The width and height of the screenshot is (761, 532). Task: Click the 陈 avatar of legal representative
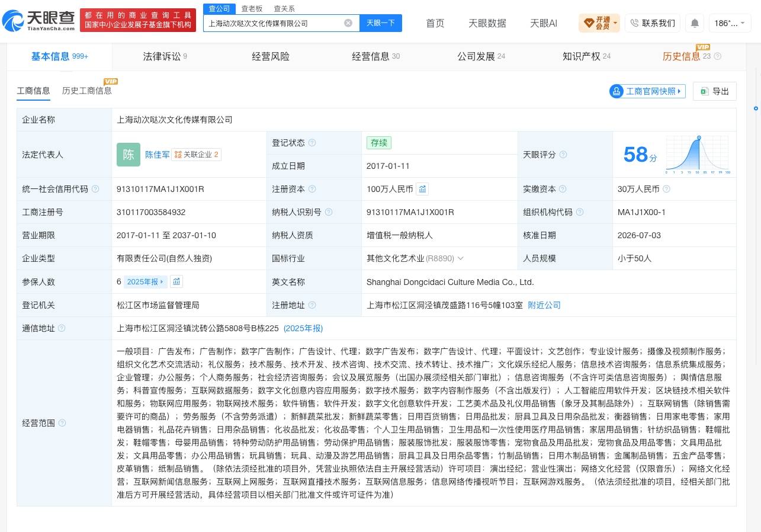[x=129, y=155]
